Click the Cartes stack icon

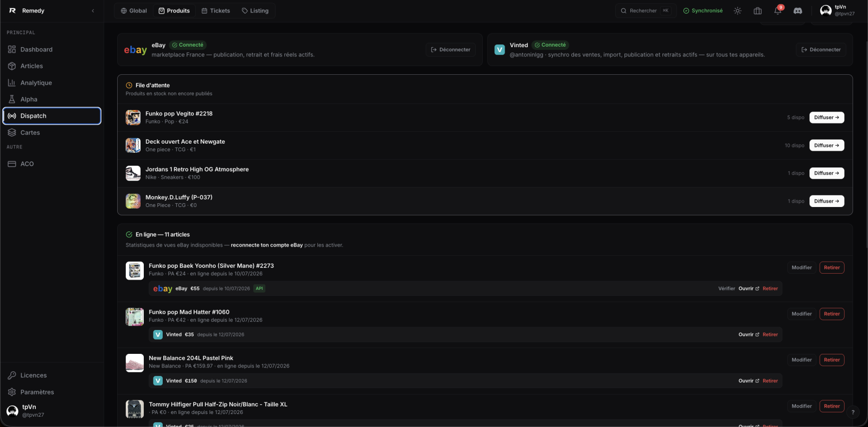12,133
